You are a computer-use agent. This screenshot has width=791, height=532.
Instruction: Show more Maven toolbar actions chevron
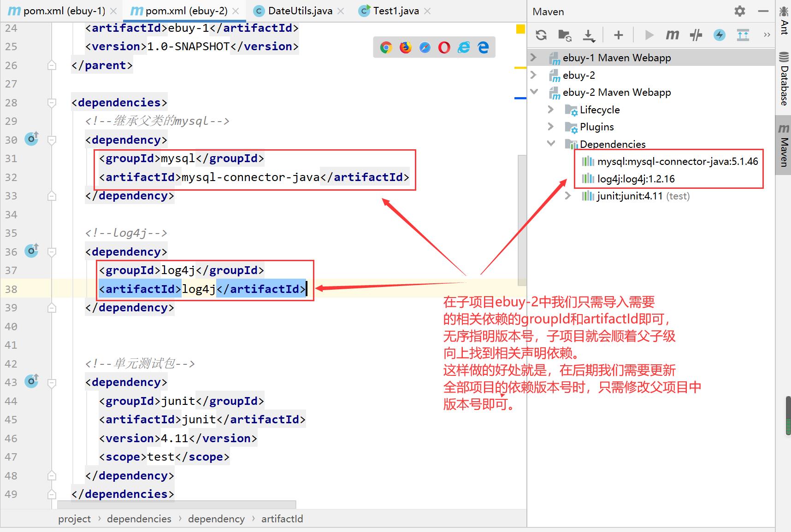[767, 35]
